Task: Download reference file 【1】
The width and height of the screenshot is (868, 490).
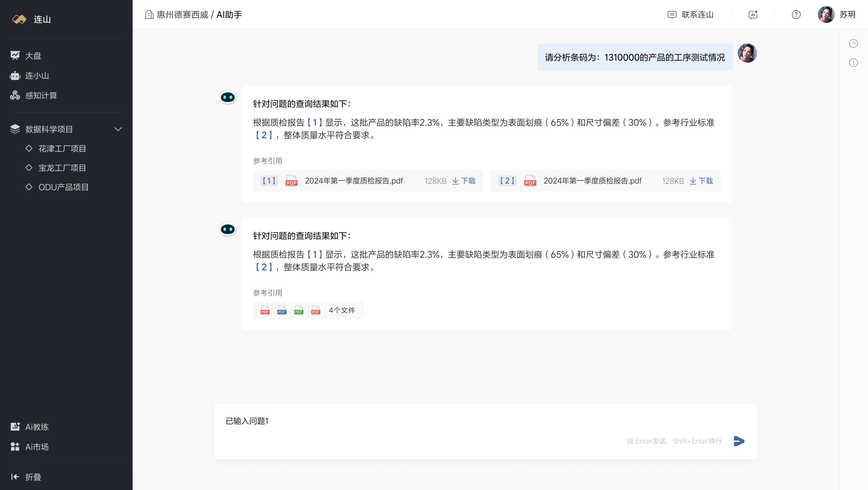Action: click(x=464, y=181)
